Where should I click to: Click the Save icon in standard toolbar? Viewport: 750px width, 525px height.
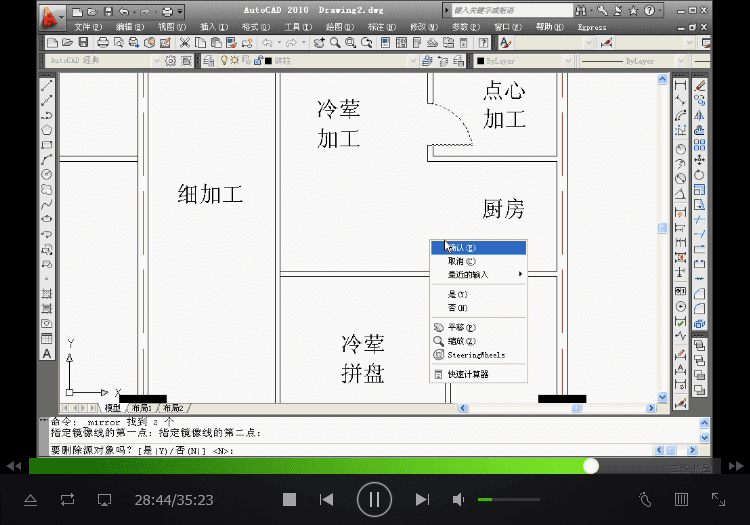coord(83,43)
